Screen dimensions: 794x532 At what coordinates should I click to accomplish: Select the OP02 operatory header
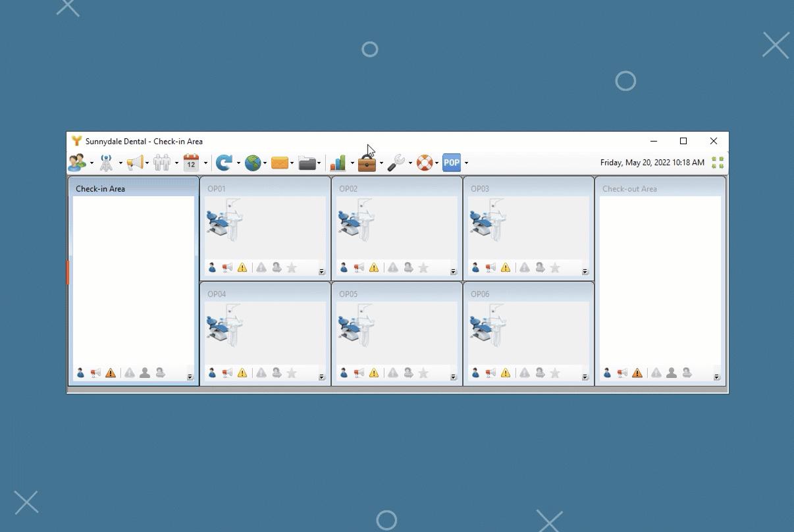click(397, 188)
